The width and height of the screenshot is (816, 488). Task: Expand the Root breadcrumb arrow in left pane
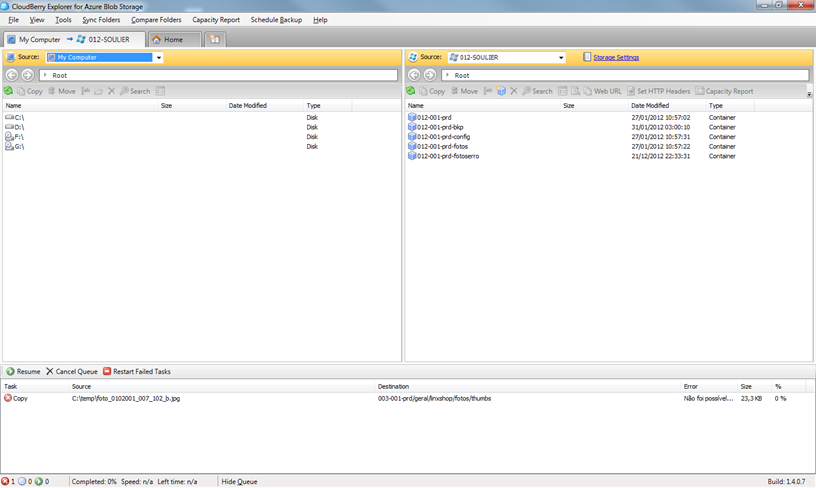(45, 75)
